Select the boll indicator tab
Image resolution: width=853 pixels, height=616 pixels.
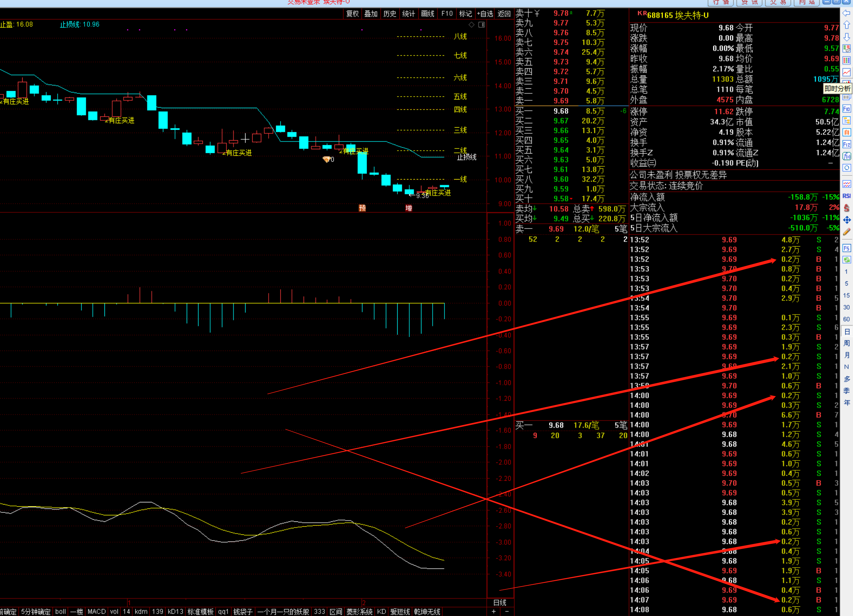click(x=61, y=611)
